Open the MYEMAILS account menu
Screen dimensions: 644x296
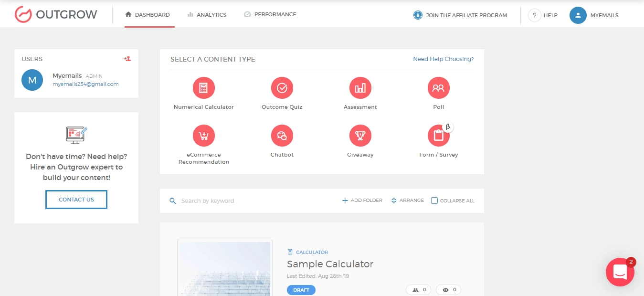594,15
